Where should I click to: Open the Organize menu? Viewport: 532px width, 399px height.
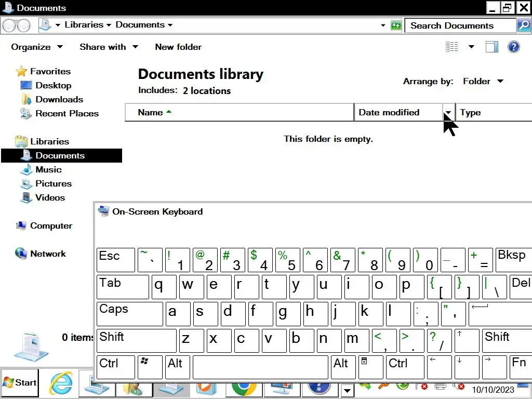point(37,47)
